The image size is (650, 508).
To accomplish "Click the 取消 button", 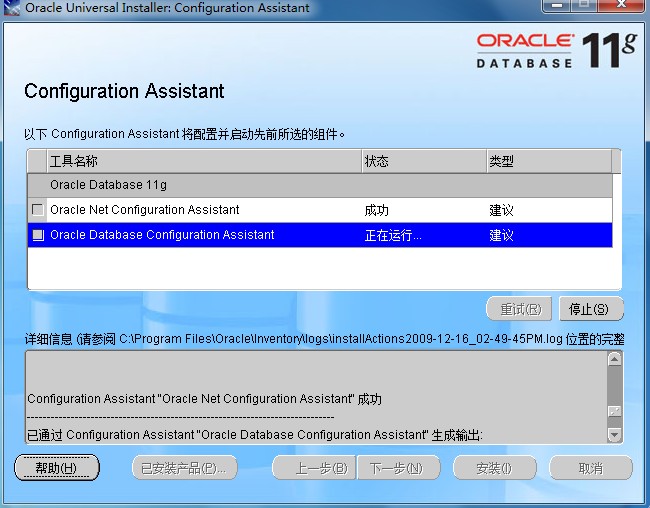I will pos(591,468).
